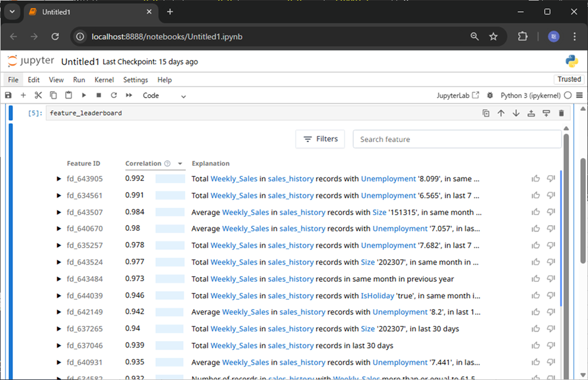Toggle Correlation column sort arrow

pos(180,164)
